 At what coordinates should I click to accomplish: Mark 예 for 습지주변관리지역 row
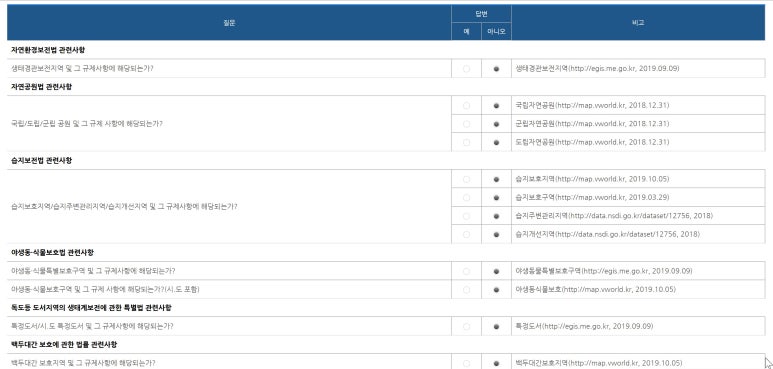[x=466, y=216]
